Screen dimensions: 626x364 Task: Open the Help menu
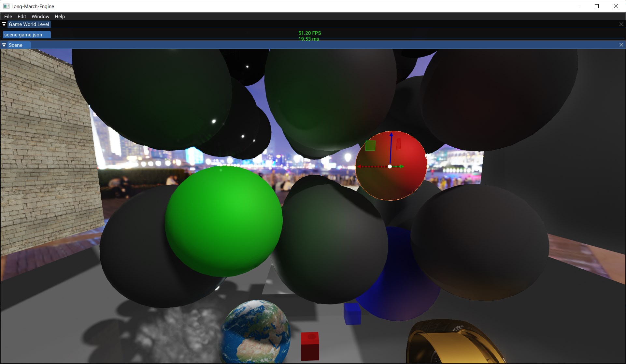(x=60, y=16)
